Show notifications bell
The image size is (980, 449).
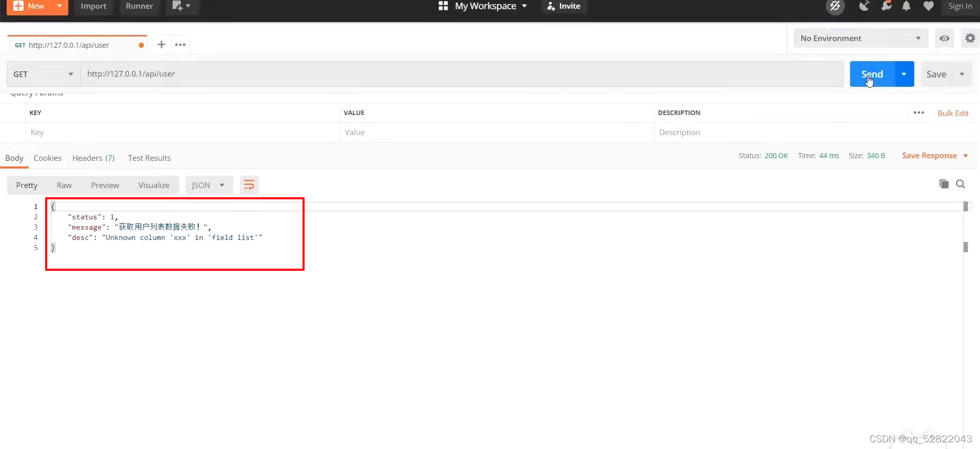(x=907, y=6)
